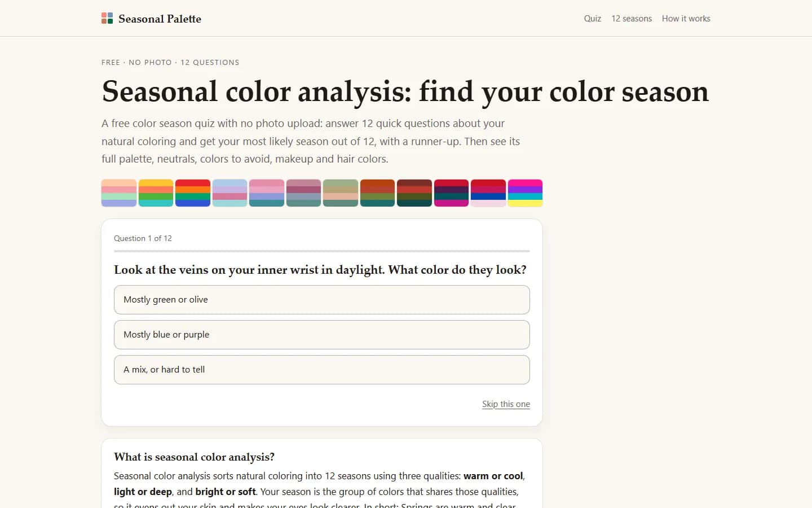Viewport: 812px width, 508px height.
Task: Click the main heading Seasonal color analysis
Action: (405, 91)
